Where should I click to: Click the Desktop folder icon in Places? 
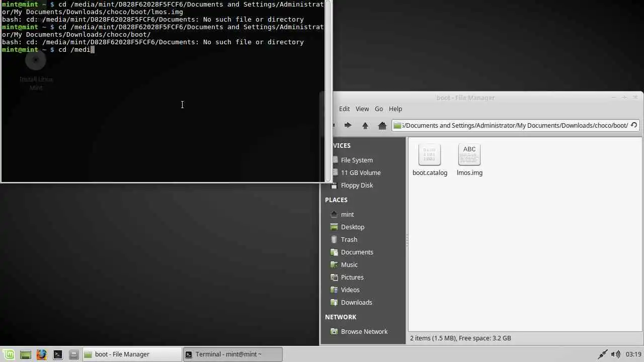[334, 227]
